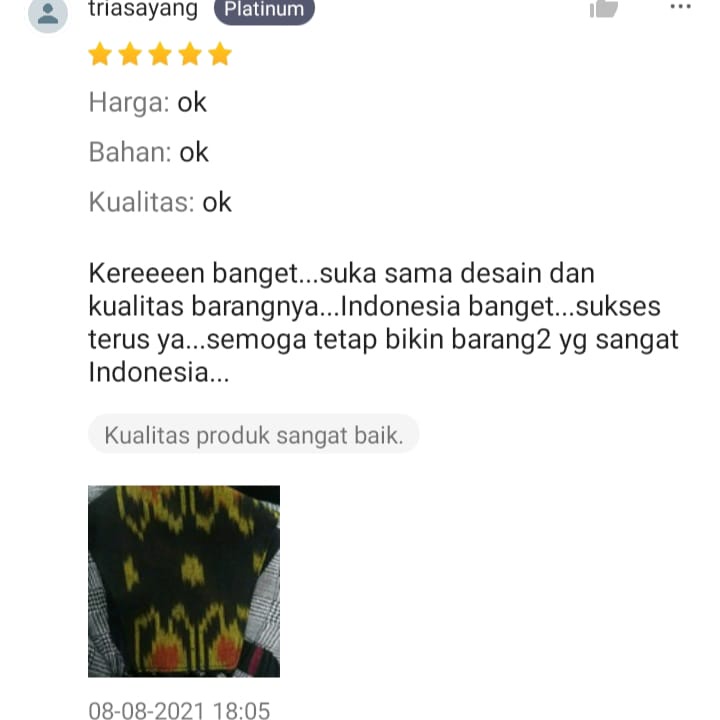Click the review text starting with Kereeeen banget
The image size is (720, 720).
[383, 322]
